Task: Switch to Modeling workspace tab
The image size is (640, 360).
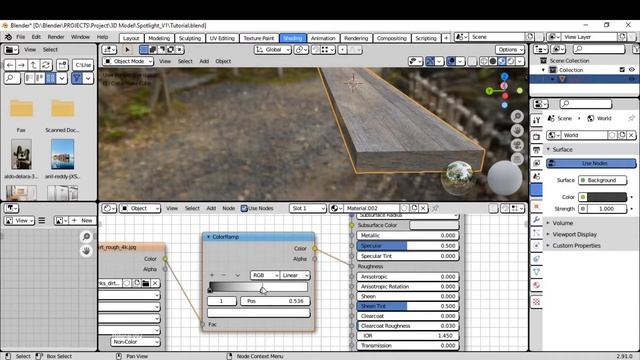Action: [159, 38]
